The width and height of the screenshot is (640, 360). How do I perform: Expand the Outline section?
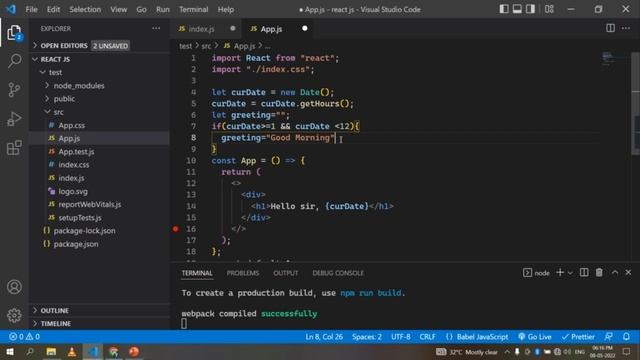click(99, 310)
